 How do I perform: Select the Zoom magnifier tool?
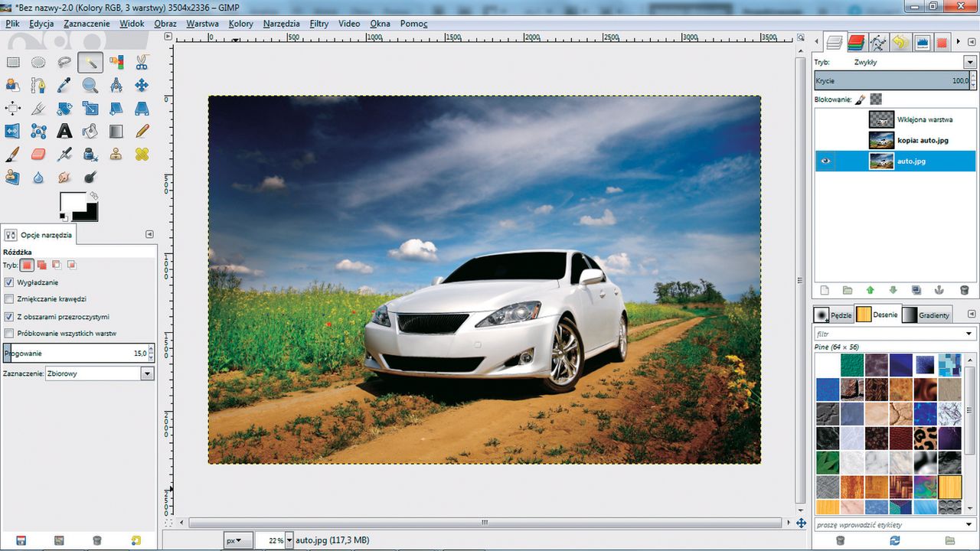(90, 86)
